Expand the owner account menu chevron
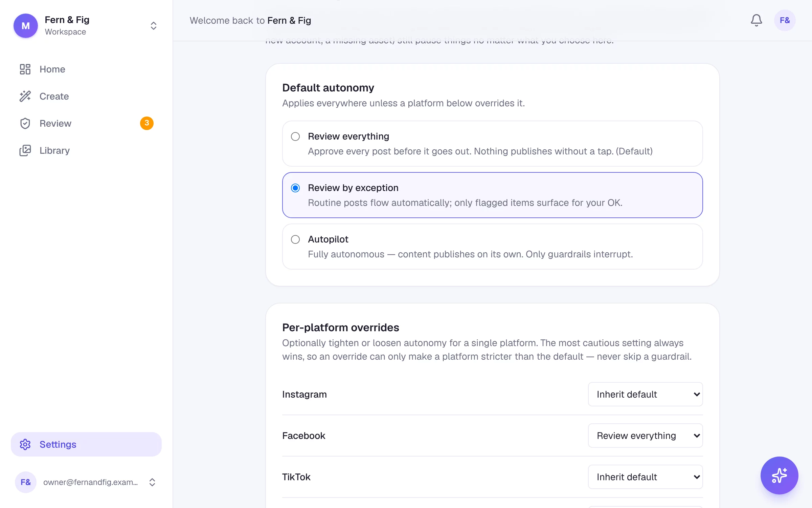Viewport: 812px width, 508px height. point(152,482)
